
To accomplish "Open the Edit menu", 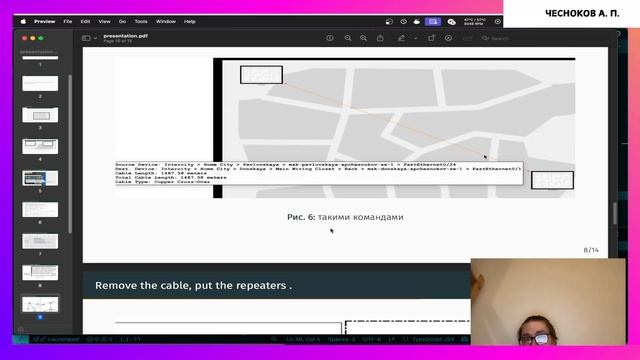I will (x=85, y=21).
